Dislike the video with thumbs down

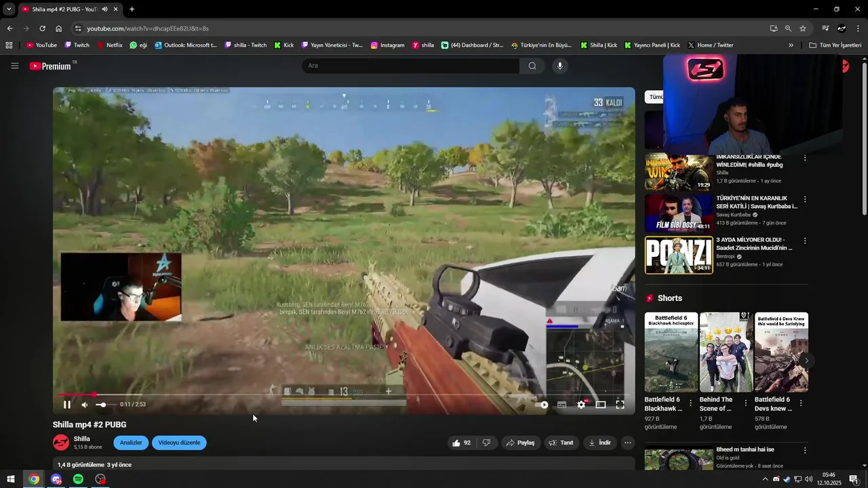(x=486, y=443)
